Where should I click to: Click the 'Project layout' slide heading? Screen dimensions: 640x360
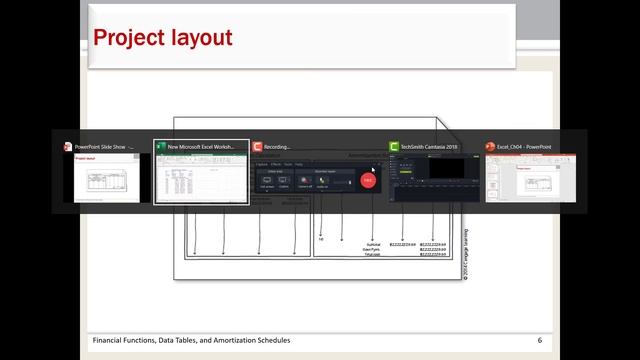point(162,38)
